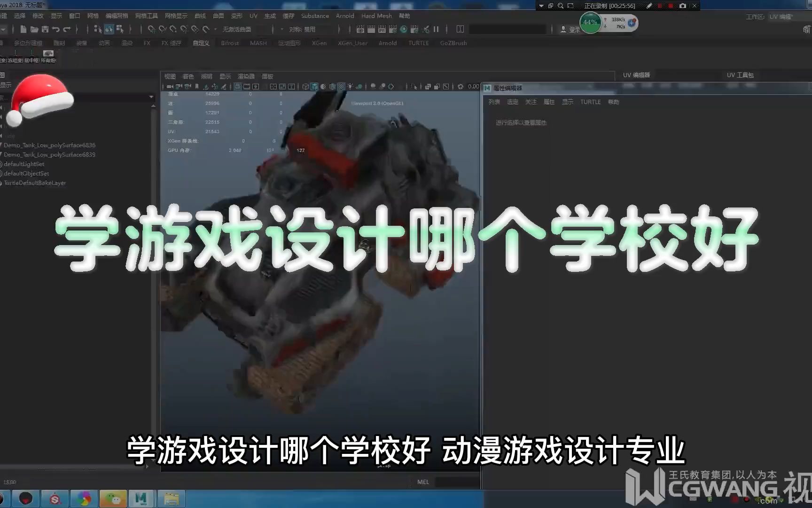Toggle the Textured checker display icon

point(341,87)
